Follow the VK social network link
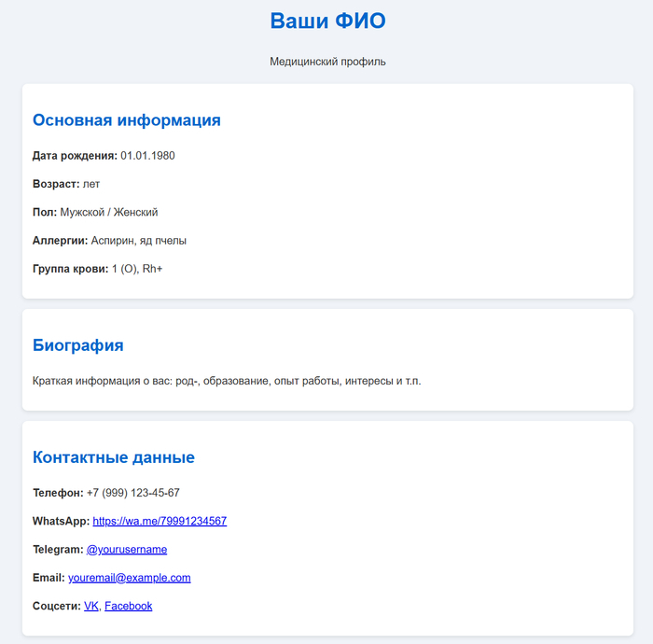 pyautogui.click(x=90, y=606)
